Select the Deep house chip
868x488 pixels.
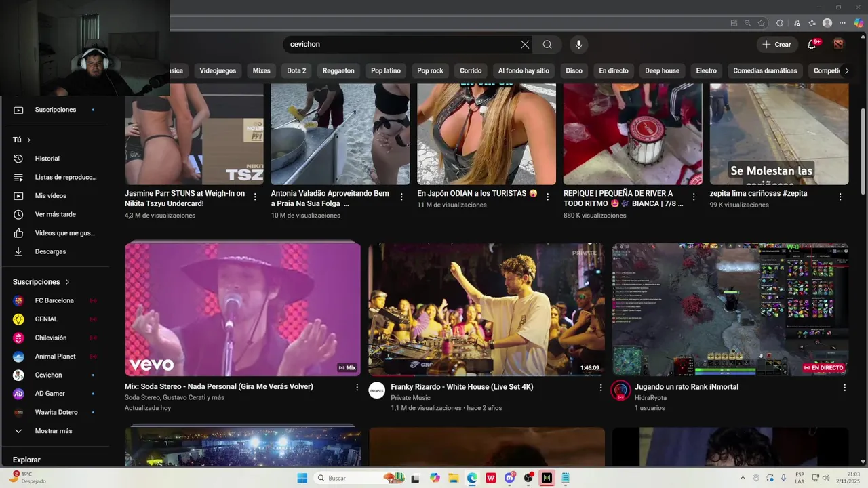[x=662, y=70]
